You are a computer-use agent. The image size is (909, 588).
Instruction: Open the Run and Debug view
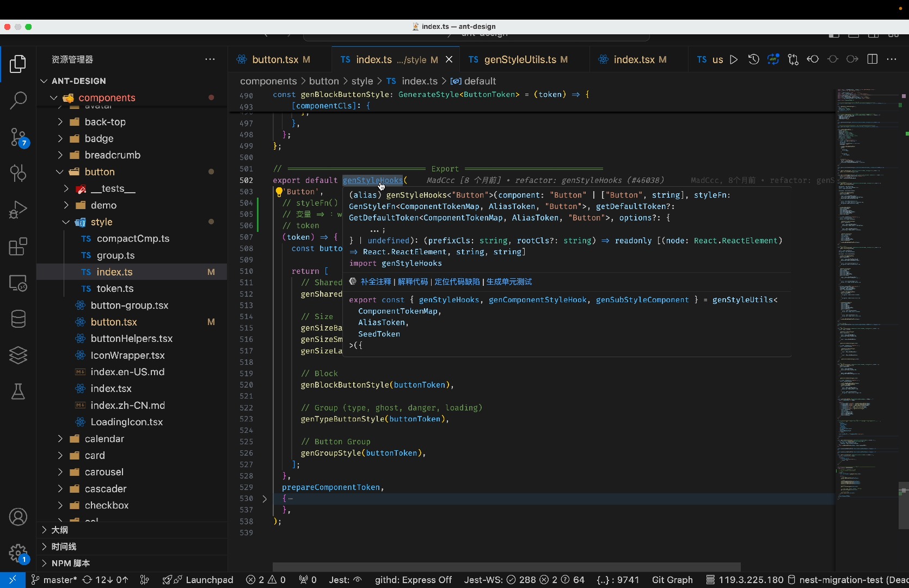pyautogui.click(x=18, y=210)
